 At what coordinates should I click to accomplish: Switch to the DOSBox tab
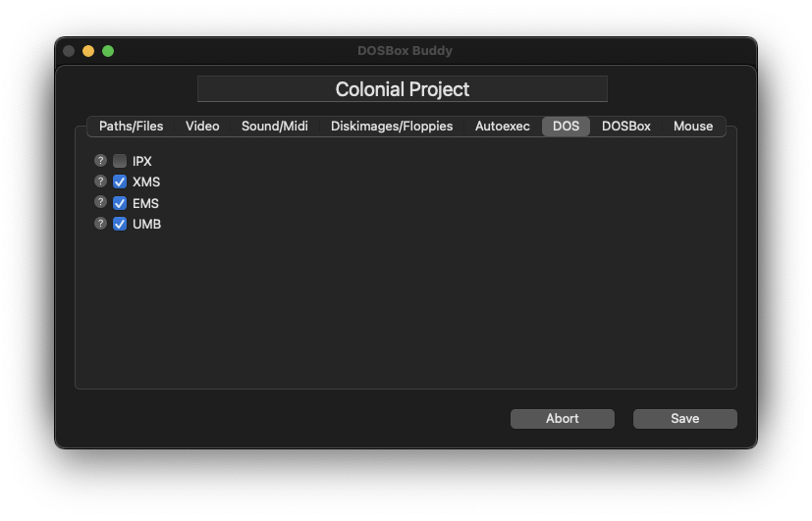point(626,127)
